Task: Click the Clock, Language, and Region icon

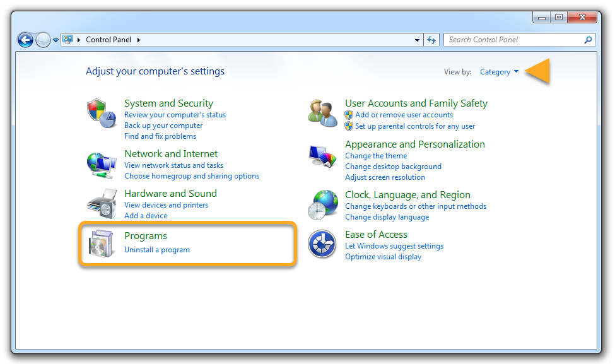Action: click(x=323, y=204)
